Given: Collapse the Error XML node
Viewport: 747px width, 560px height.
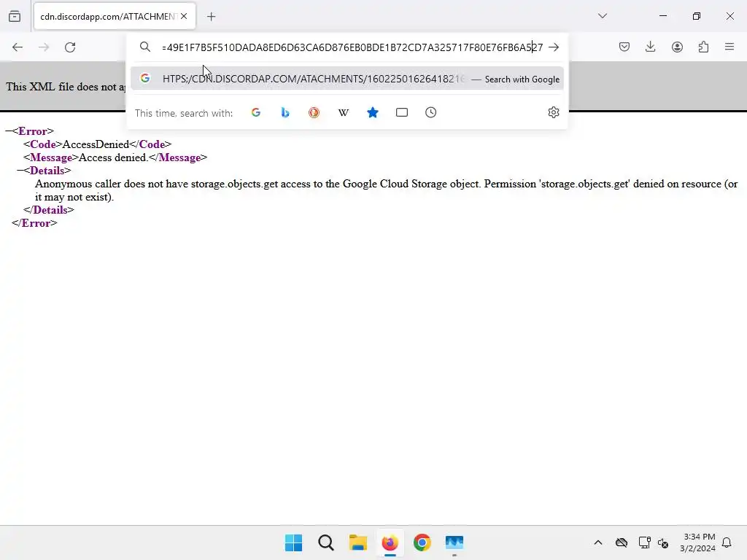Looking at the screenshot, I should pyautogui.click(x=8, y=131).
